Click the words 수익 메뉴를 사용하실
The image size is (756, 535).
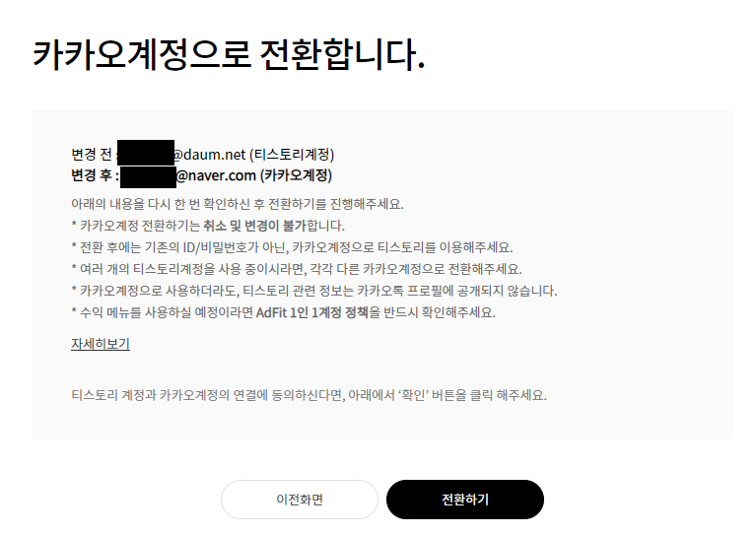coord(135,312)
